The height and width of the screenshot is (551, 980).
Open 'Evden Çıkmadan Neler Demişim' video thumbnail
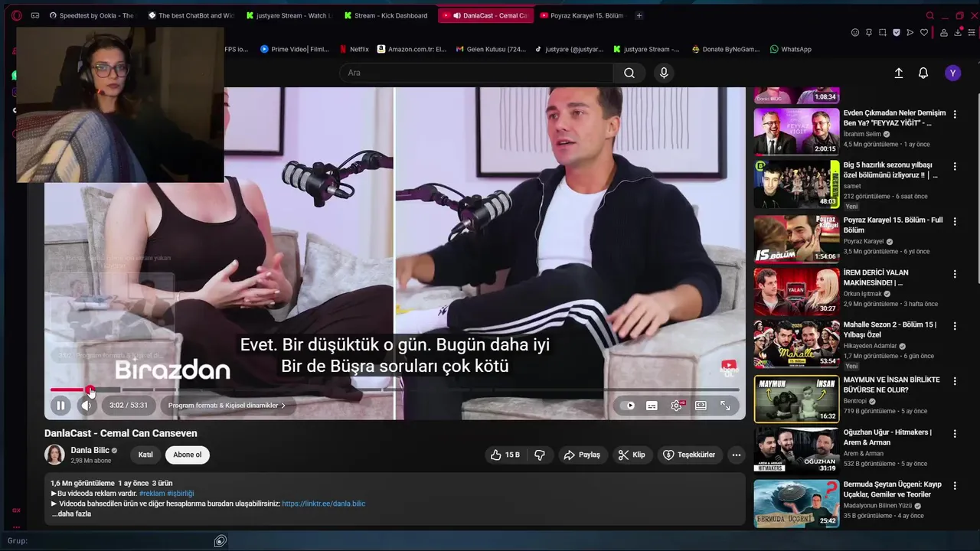point(796,132)
